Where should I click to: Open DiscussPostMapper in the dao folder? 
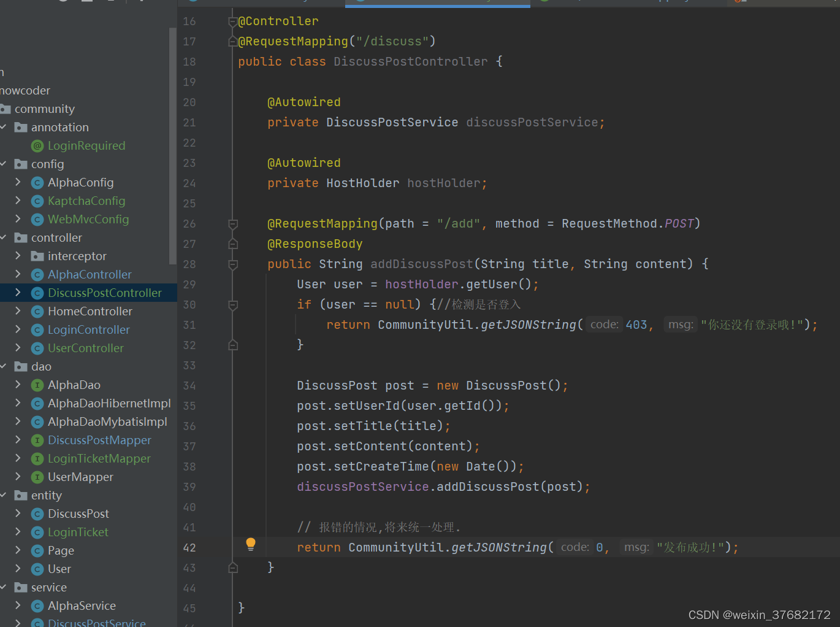pyautogui.click(x=99, y=440)
